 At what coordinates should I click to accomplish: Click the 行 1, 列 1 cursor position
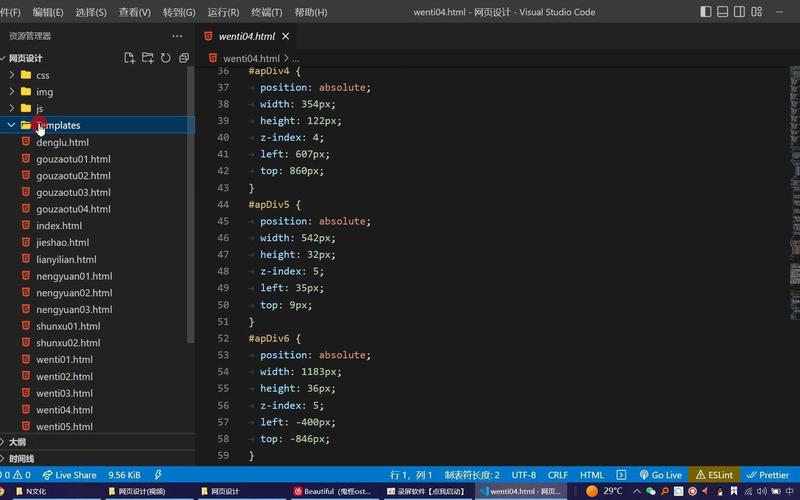point(411,475)
